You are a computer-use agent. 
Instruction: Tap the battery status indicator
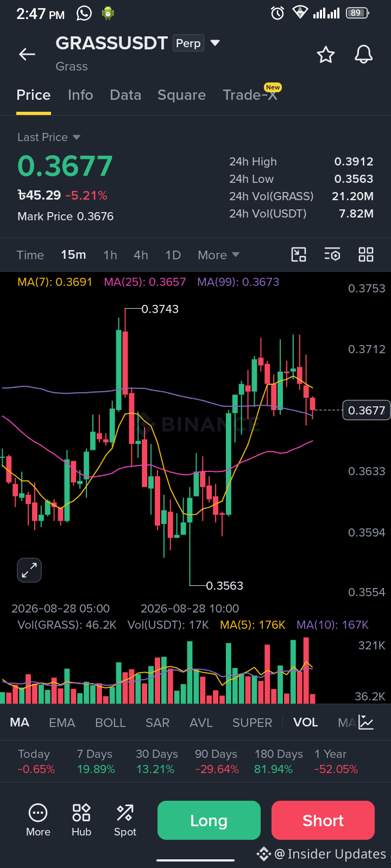[357, 13]
